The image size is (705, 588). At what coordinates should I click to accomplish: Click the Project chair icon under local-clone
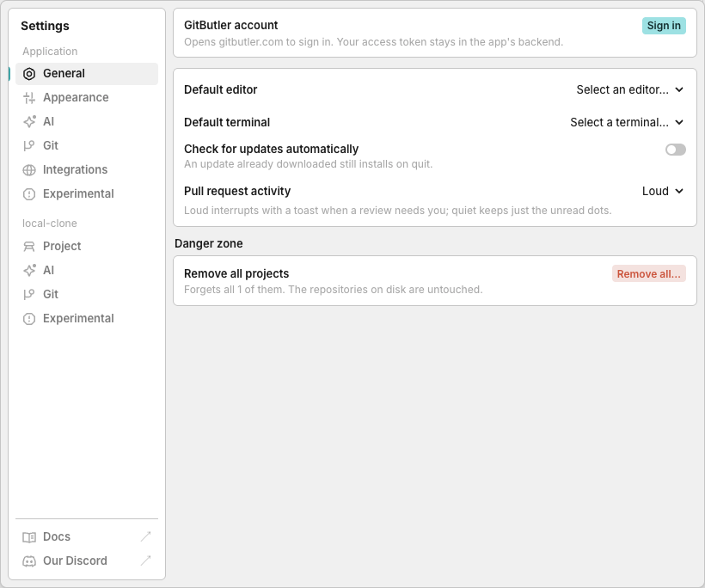pos(29,247)
